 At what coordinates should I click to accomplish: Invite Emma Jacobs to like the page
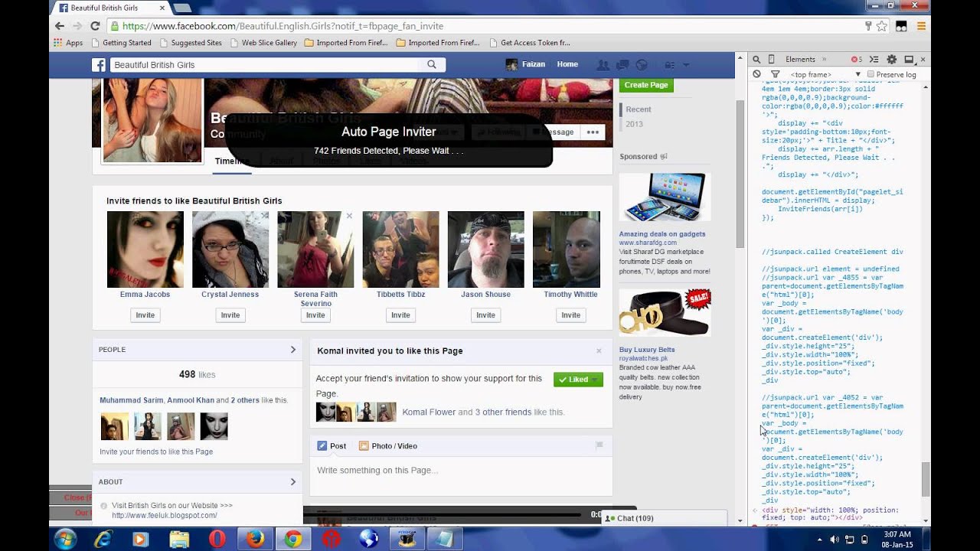tap(145, 315)
